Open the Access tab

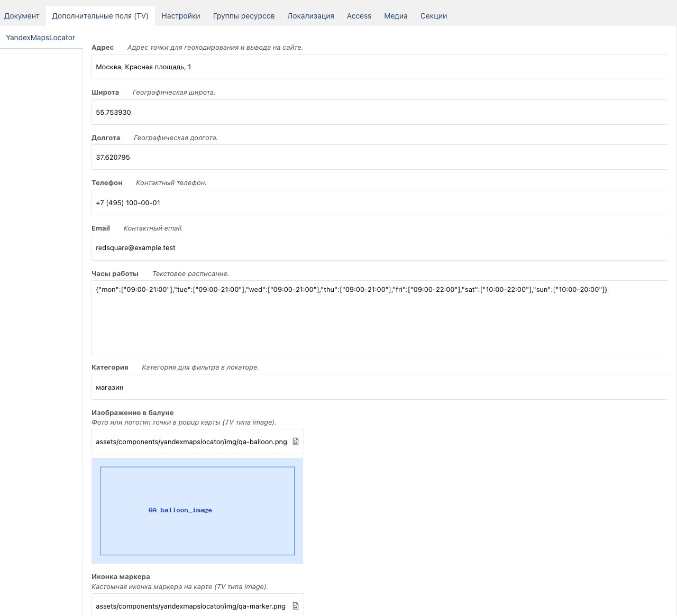359,16
